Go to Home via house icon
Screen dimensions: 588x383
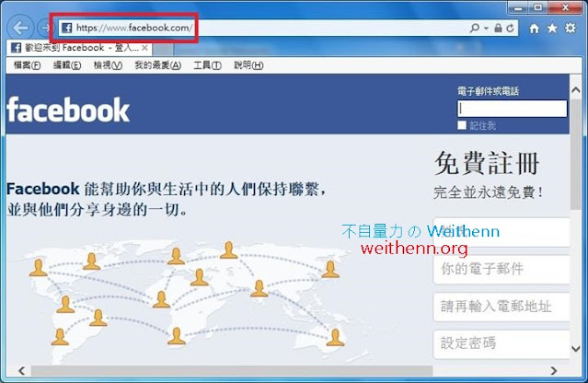coord(534,29)
